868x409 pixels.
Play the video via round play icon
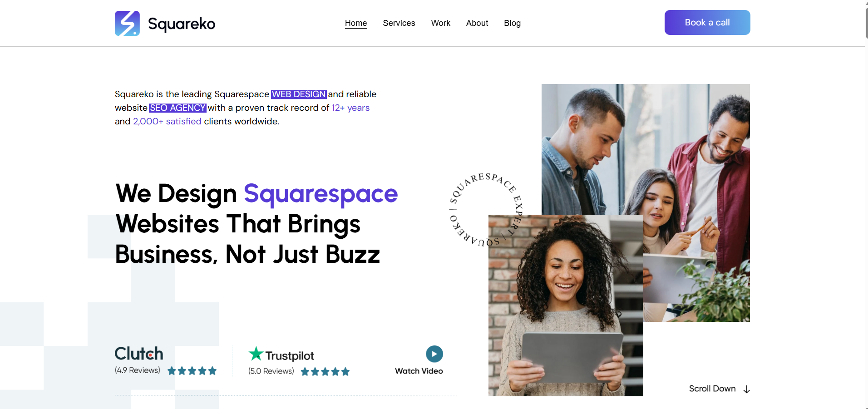coord(434,354)
